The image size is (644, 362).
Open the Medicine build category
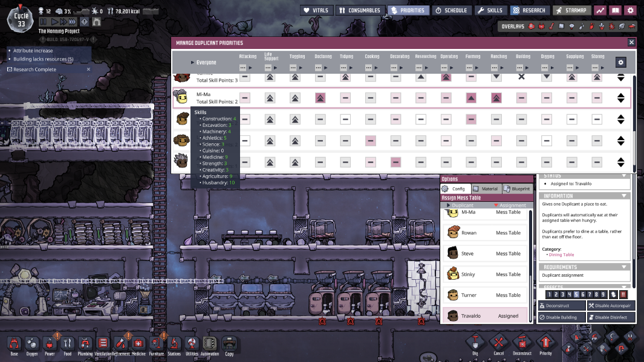tap(138, 344)
